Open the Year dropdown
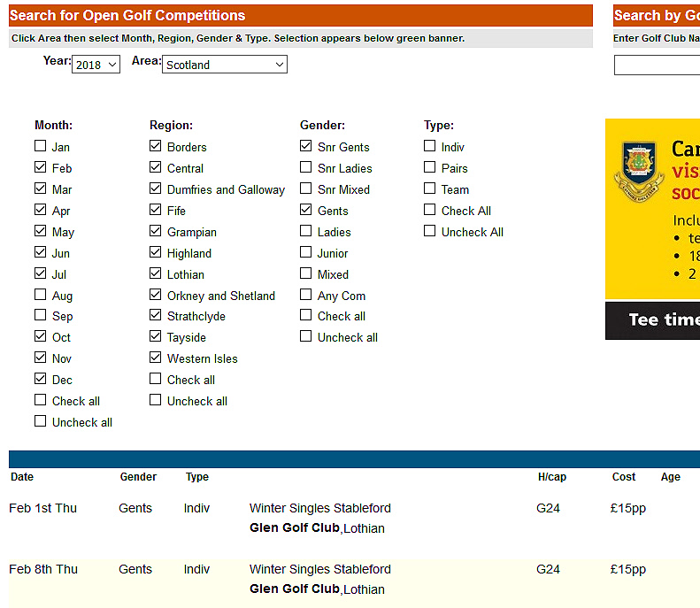 coord(96,65)
